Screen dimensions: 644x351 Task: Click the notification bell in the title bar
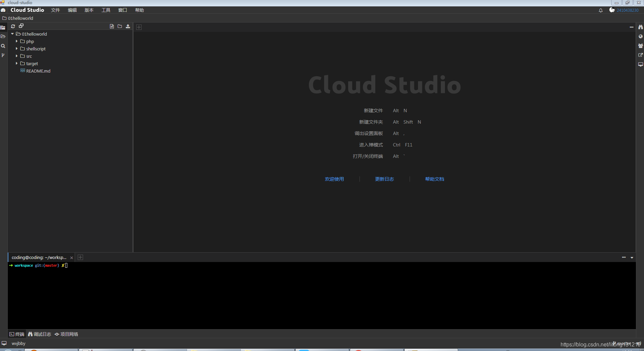(601, 10)
